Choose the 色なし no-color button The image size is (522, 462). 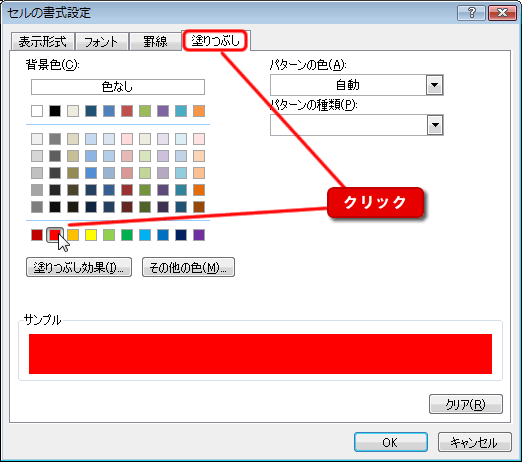[118, 87]
